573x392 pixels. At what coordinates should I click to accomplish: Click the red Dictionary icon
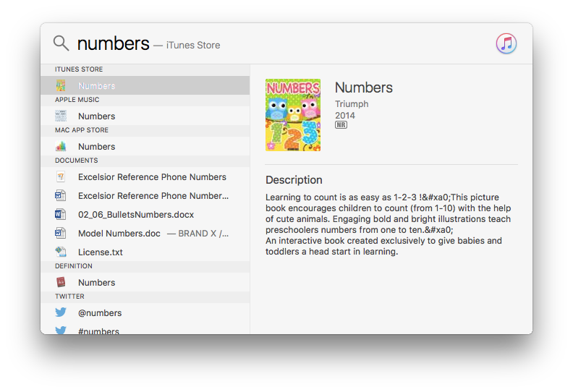pos(61,282)
